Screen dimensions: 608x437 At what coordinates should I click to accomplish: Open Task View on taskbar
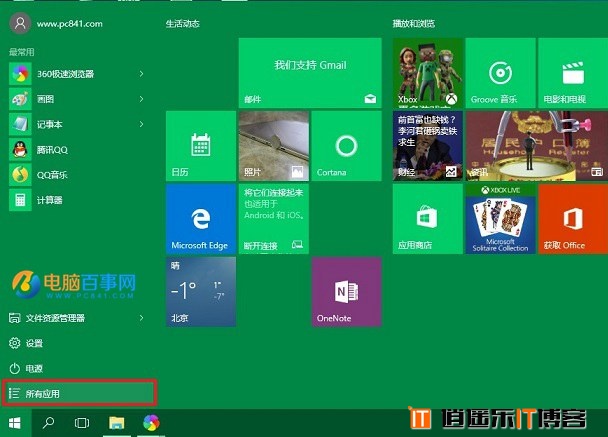[82, 423]
